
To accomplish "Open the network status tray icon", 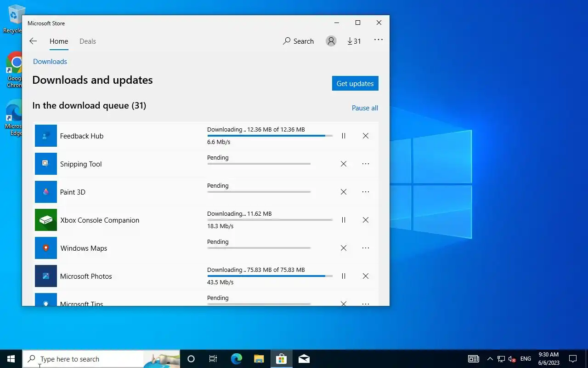I will click(x=501, y=359).
